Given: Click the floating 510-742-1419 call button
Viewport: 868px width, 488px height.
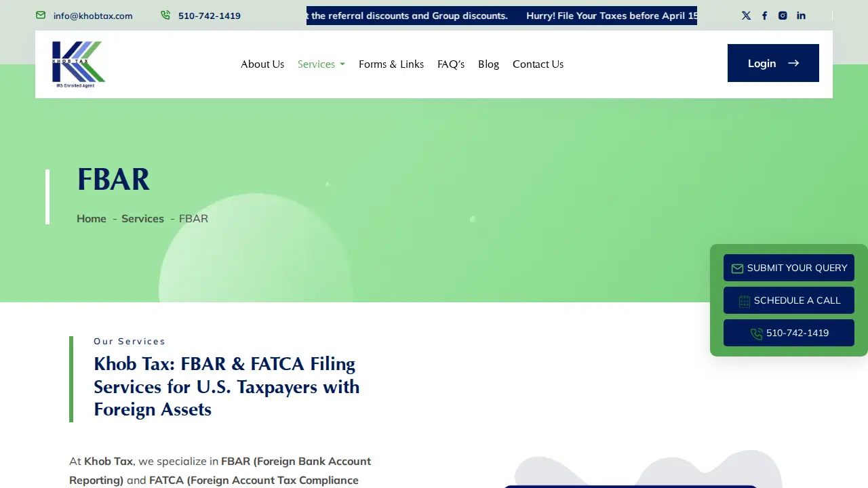Looking at the screenshot, I should [x=789, y=333].
